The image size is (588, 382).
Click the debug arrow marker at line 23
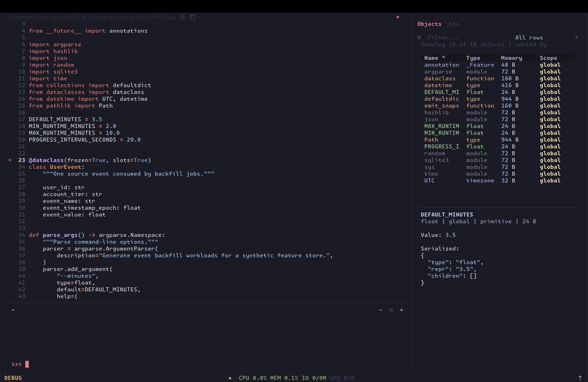[x=10, y=160]
